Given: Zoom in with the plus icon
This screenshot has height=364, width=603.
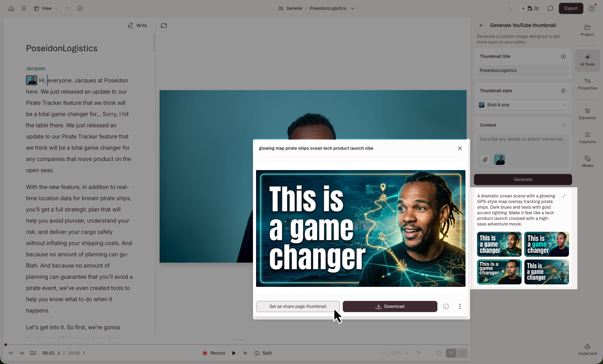Looking at the screenshot, I should (408, 353).
